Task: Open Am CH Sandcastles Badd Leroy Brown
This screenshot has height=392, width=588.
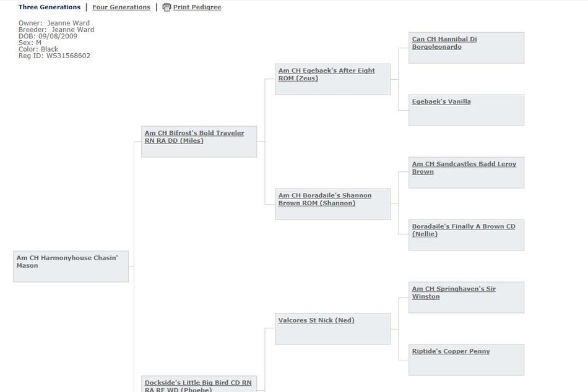Action: pos(464,168)
